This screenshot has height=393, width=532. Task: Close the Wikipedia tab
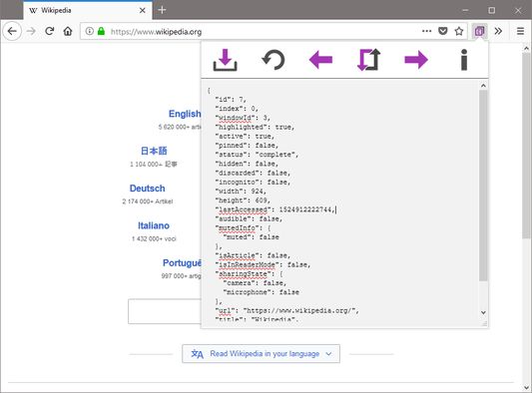[143, 11]
